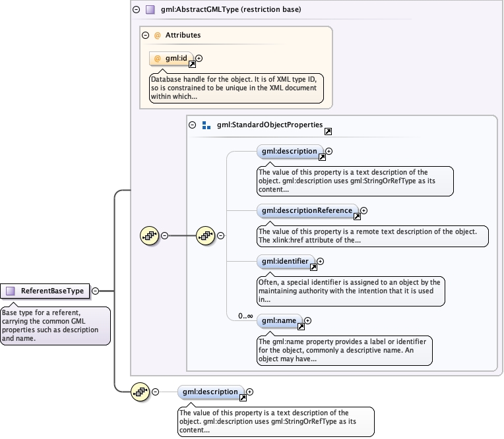Image resolution: width=504 pixels, height=439 pixels.
Task: Click the reference arrow on gml:name element
Action: coord(301,326)
